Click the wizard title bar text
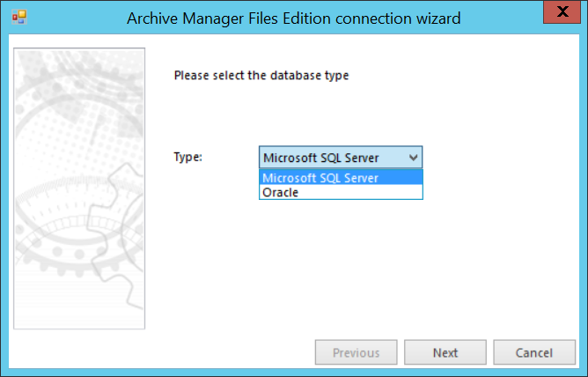588x377 pixels. [x=294, y=18]
